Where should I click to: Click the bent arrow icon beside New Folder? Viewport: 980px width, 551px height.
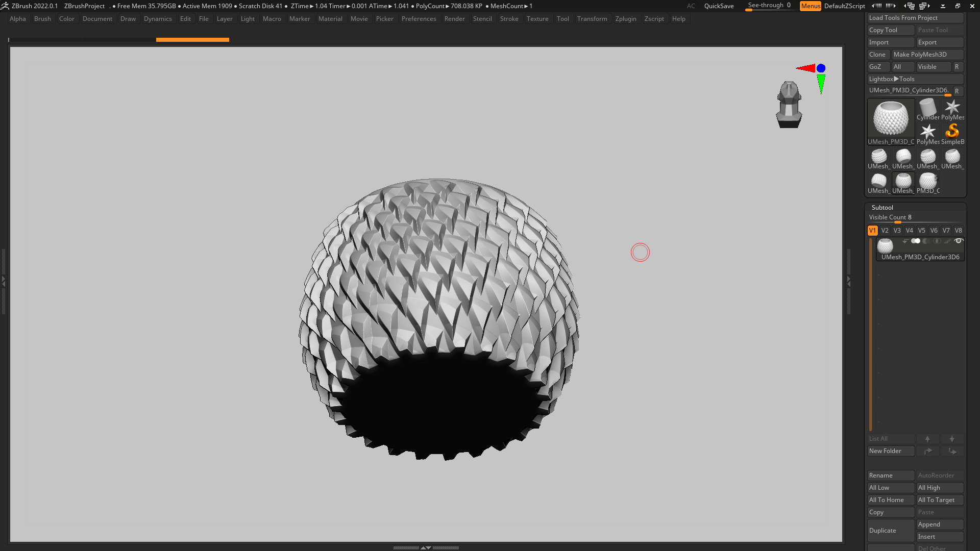(x=927, y=451)
